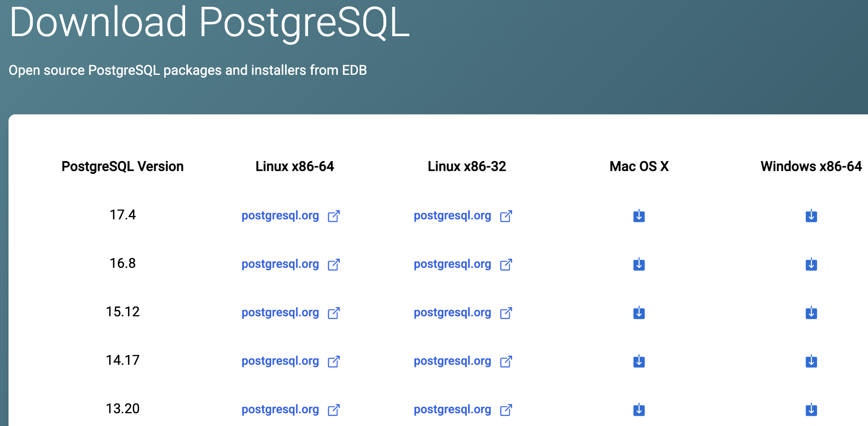868x426 pixels.
Task: Select the 16.8 version cell
Action: (x=123, y=263)
